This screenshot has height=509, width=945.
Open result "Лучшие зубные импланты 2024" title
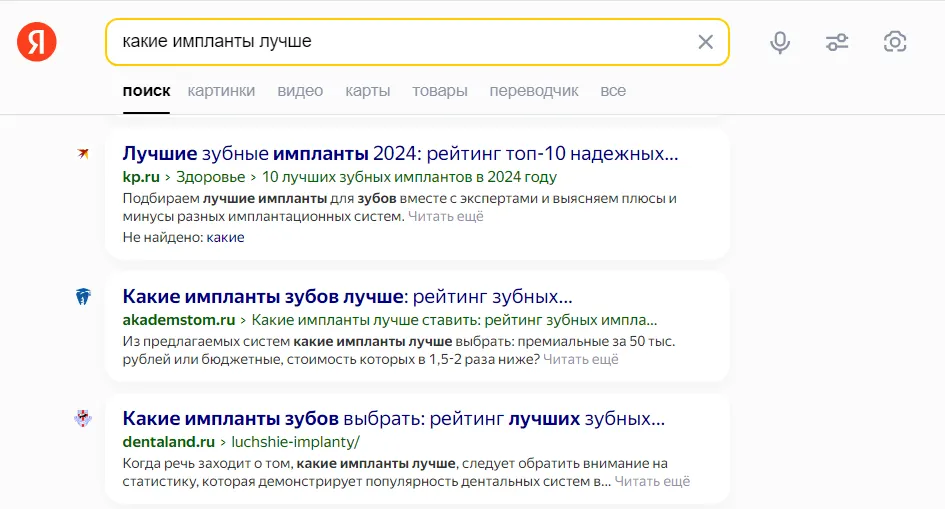tap(400, 154)
